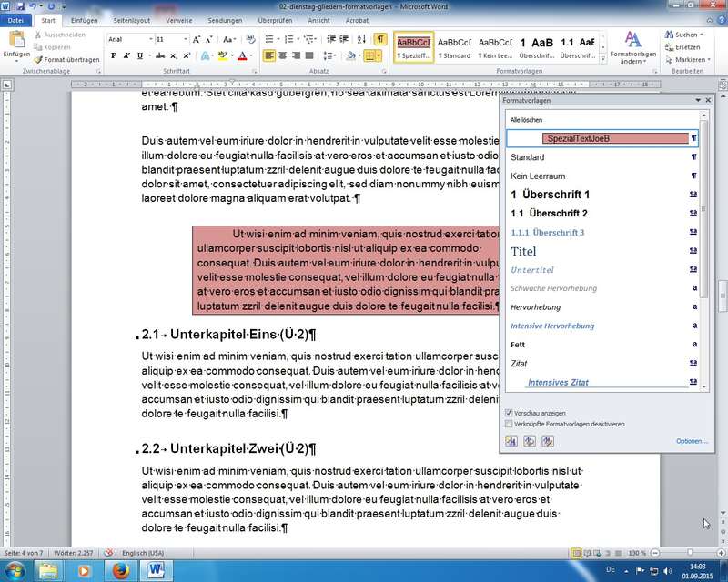Uncheck Vorschau anzeigen checkbox

[x=509, y=412]
